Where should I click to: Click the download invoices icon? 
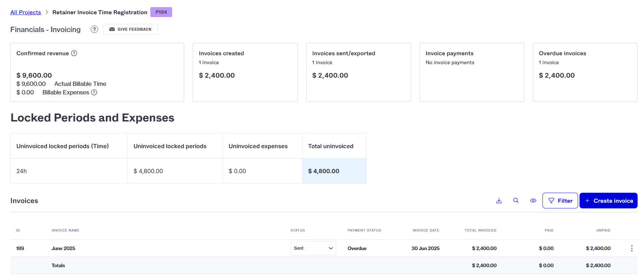click(x=499, y=201)
